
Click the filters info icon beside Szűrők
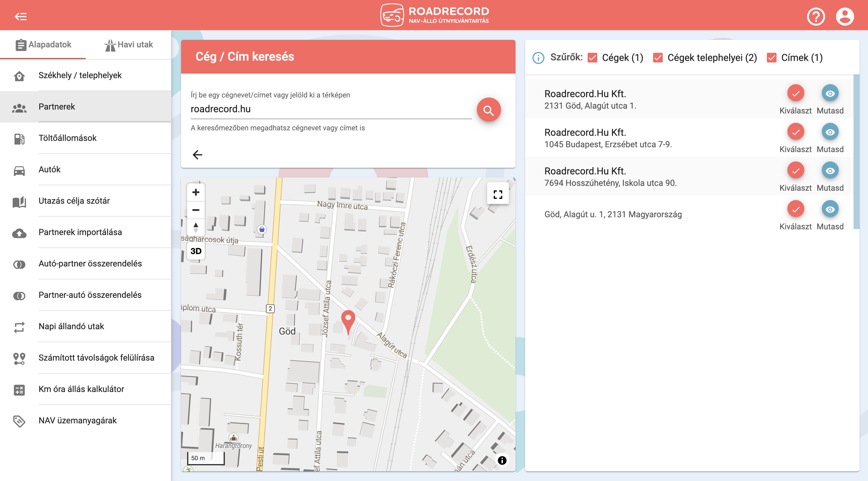coord(538,58)
